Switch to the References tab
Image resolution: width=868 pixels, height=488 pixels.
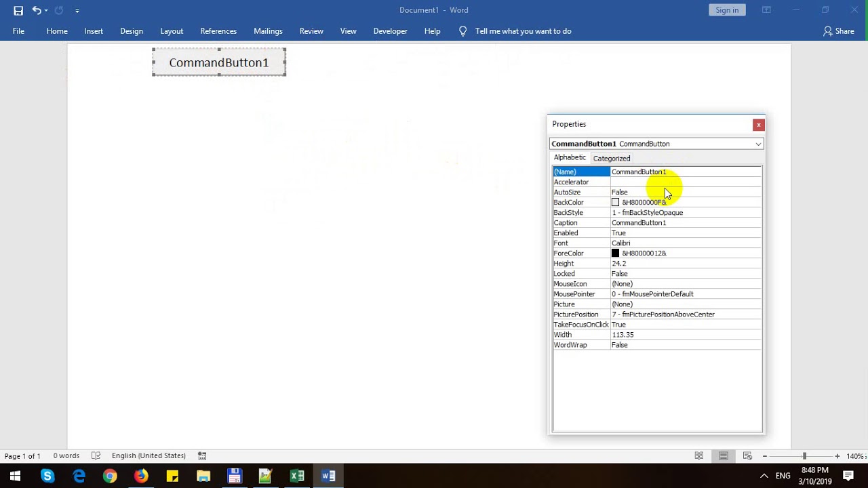coord(218,31)
